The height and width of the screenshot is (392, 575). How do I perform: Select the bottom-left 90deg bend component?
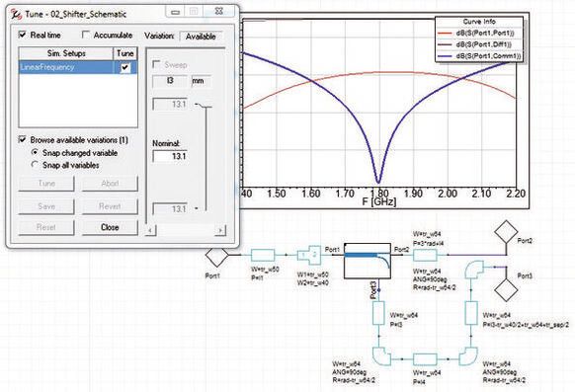(x=381, y=356)
